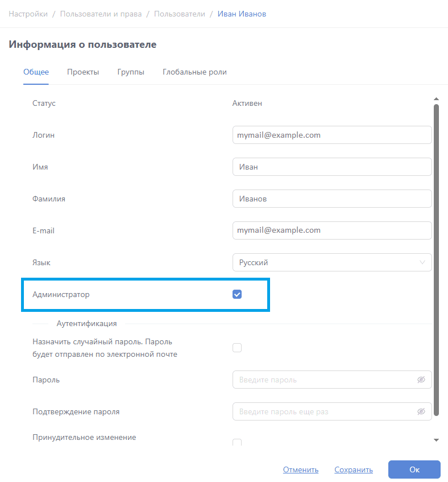Select the Общее tab
Image resolution: width=448 pixels, height=482 pixels.
tap(36, 72)
